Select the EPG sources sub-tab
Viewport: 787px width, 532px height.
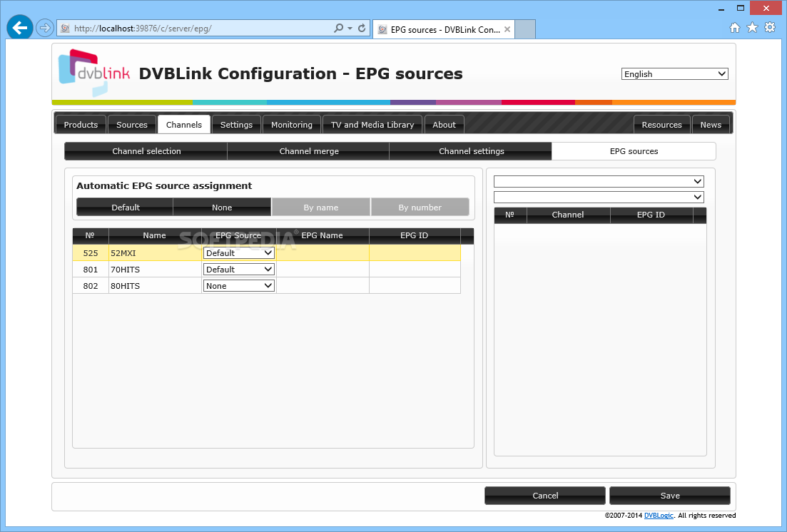(634, 151)
